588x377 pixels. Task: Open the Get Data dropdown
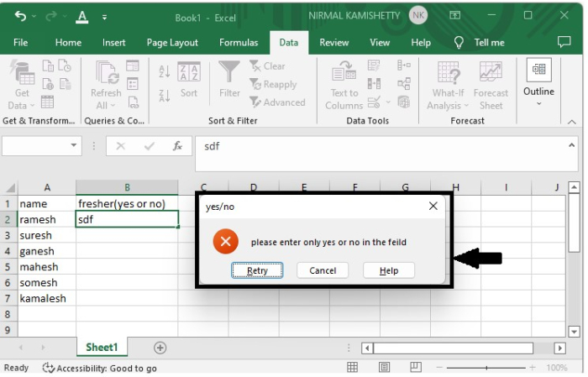(x=21, y=85)
